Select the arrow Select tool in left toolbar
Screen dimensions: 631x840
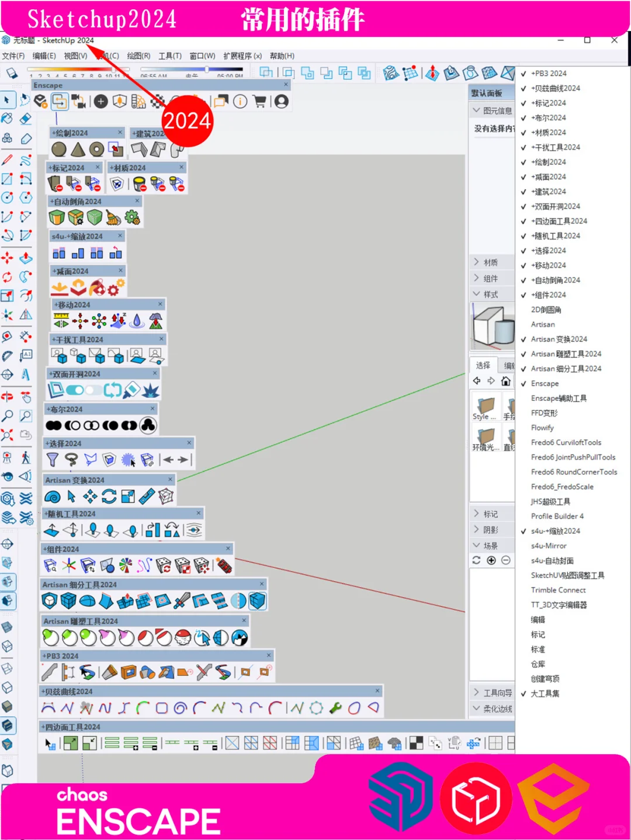[8, 100]
